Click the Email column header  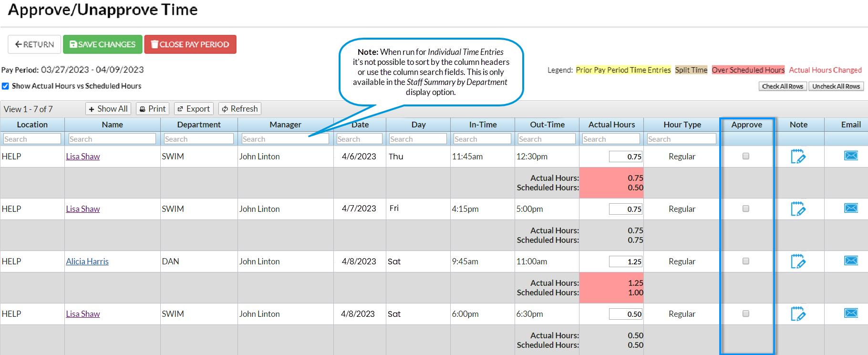851,125
